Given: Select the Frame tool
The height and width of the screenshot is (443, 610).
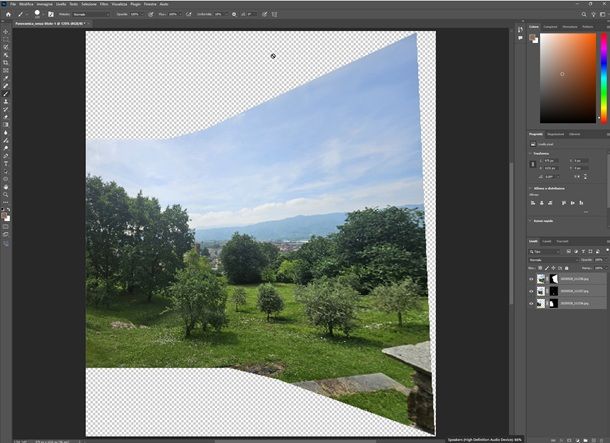Looking at the screenshot, I should click(x=5, y=70).
